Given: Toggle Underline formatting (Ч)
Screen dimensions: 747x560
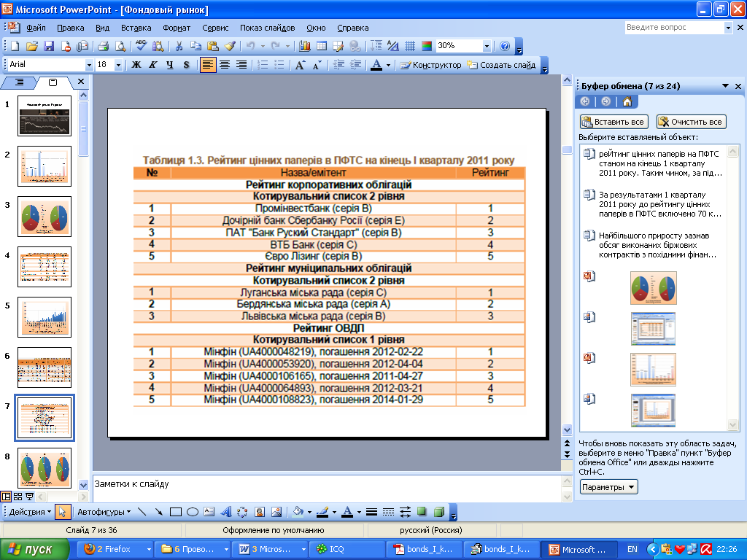Looking at the screenshot, I should pos(169,65).
